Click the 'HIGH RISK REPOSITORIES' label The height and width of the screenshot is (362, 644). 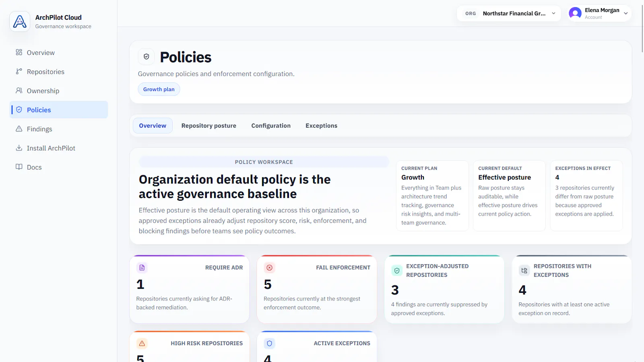(x=207, y=343)
